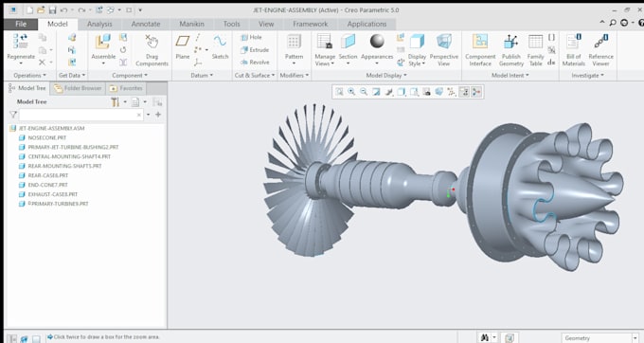644x343 pixels.
Task: Select EXHAUST-CASE8.PRT in the model tree
Action: tap(53, 194)
